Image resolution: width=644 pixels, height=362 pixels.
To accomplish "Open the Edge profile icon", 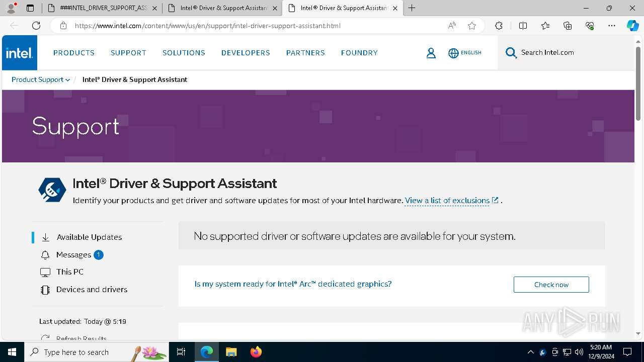I will click(x=11, y=8).
